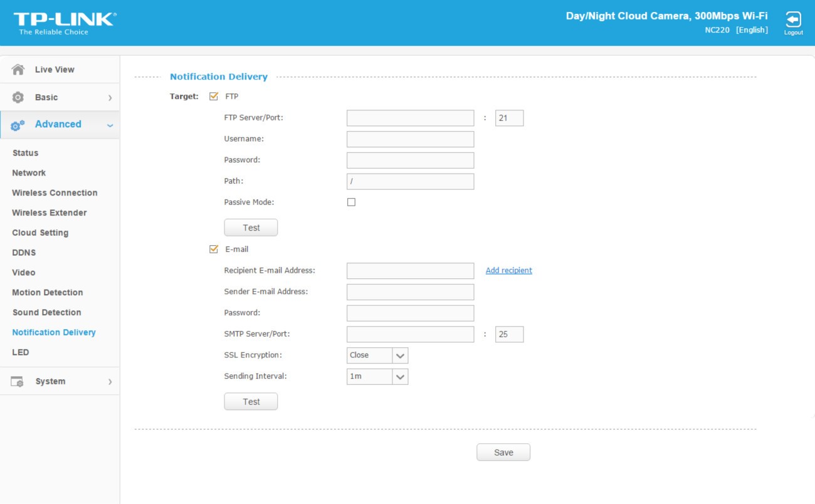Screen dimensions: 815x504
Task: Click the Logout icon
Action: coord(793,19)
